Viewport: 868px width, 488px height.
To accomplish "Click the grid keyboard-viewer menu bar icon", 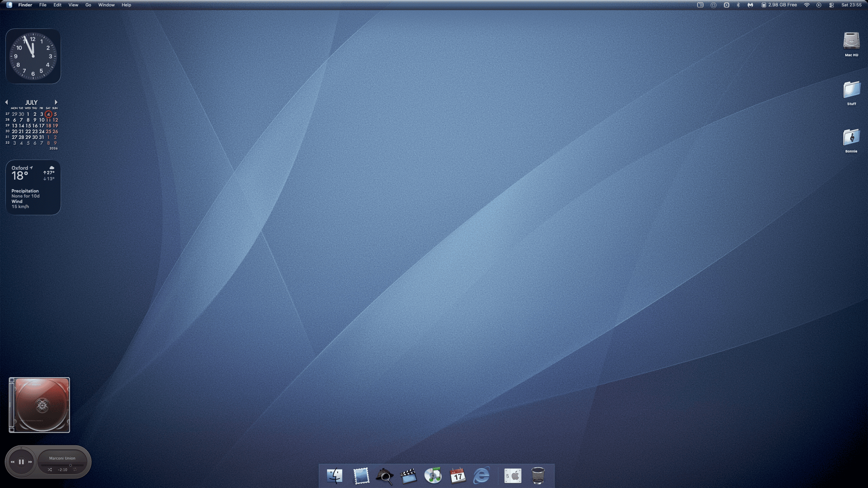I will click(700, 5).
